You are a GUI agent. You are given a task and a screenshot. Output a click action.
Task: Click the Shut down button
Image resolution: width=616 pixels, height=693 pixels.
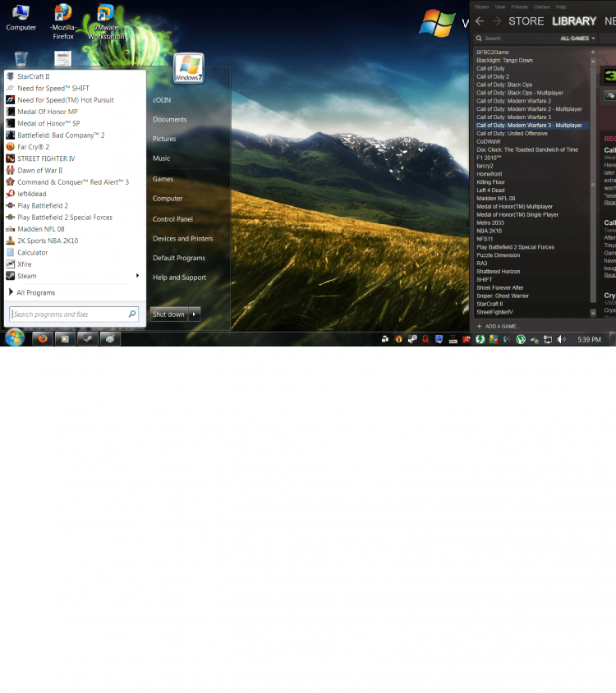169,314
